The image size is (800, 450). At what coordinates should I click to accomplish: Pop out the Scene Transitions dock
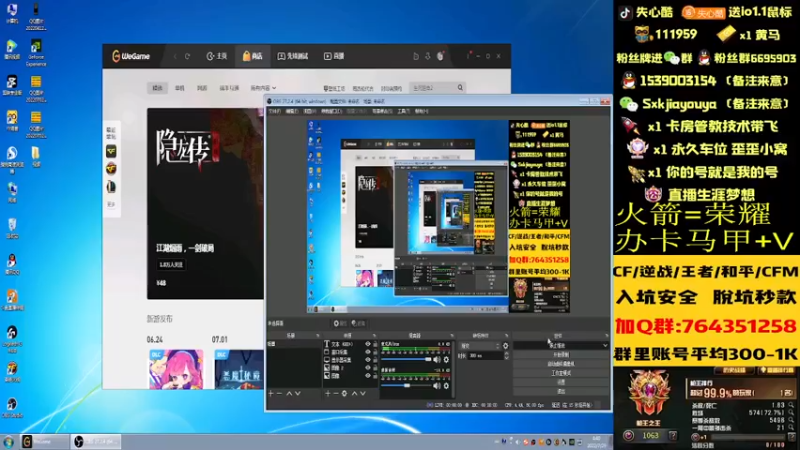coord(507,336)
